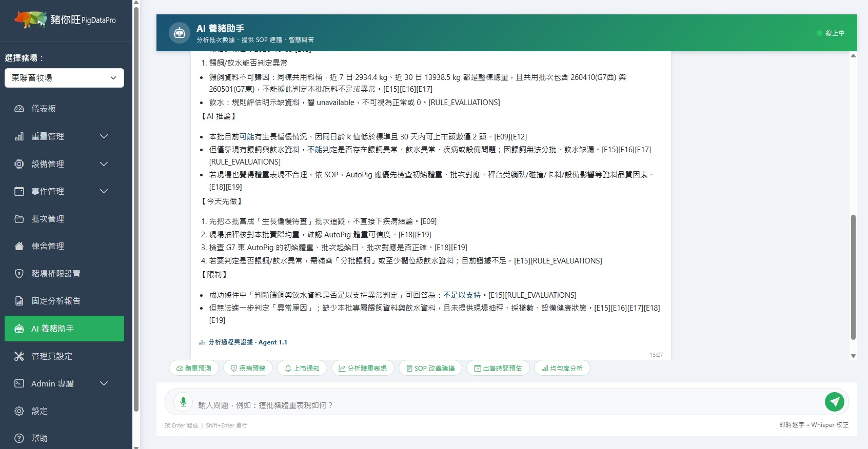Click the 重量管理 bar chart icon

[19, 136]
